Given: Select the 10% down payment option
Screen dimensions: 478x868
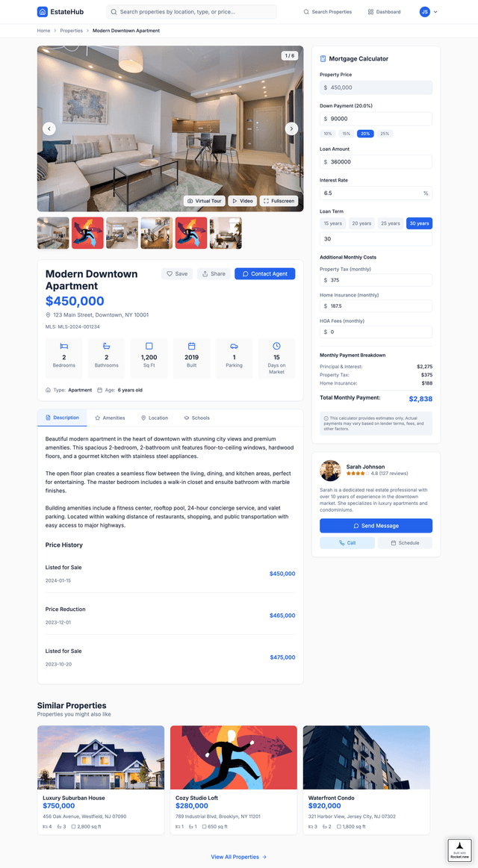Looking at the screenshot, I should 328,134.
